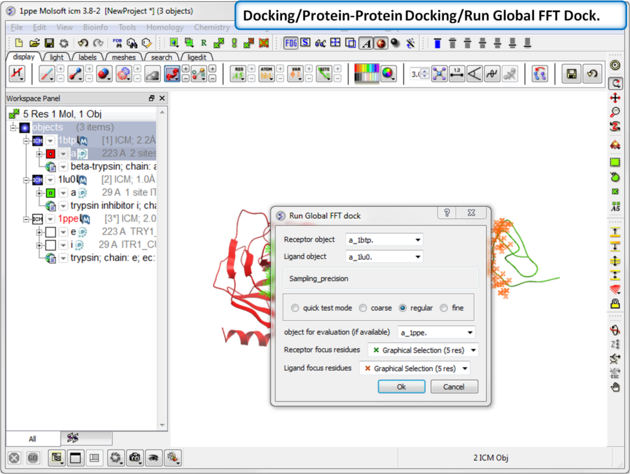Click the camera icon in bottom toolbar

pyautogui.click(x=135, y=458)
